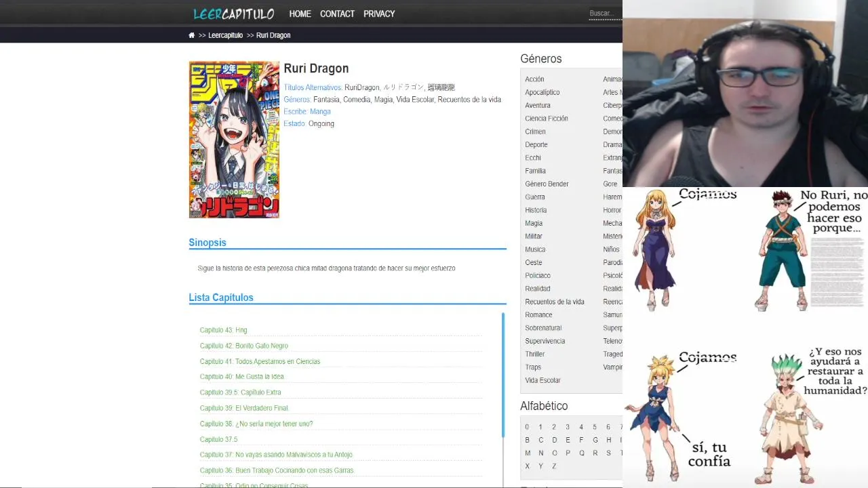The width and height of the screenshot is (868, 488).
Task: Select the Ciencia Ficción genre
Action: tap(547, 119)
